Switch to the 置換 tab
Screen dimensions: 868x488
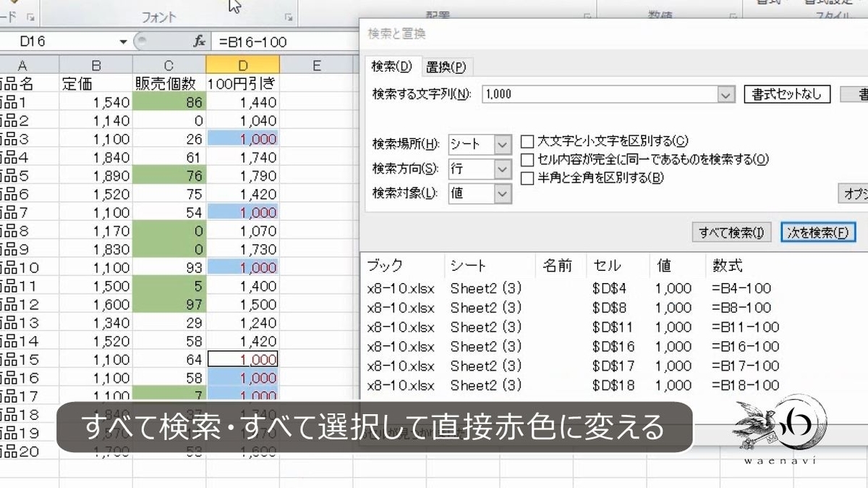448,66
